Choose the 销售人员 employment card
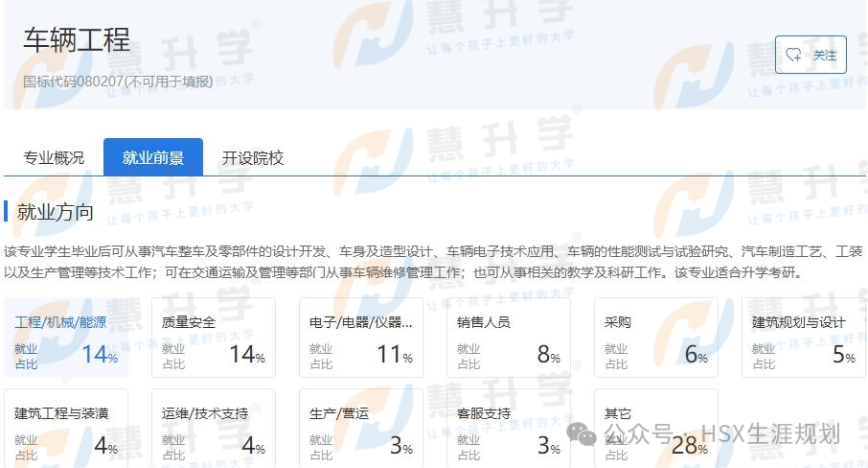 pyautogui.click(x=509, y=338)
